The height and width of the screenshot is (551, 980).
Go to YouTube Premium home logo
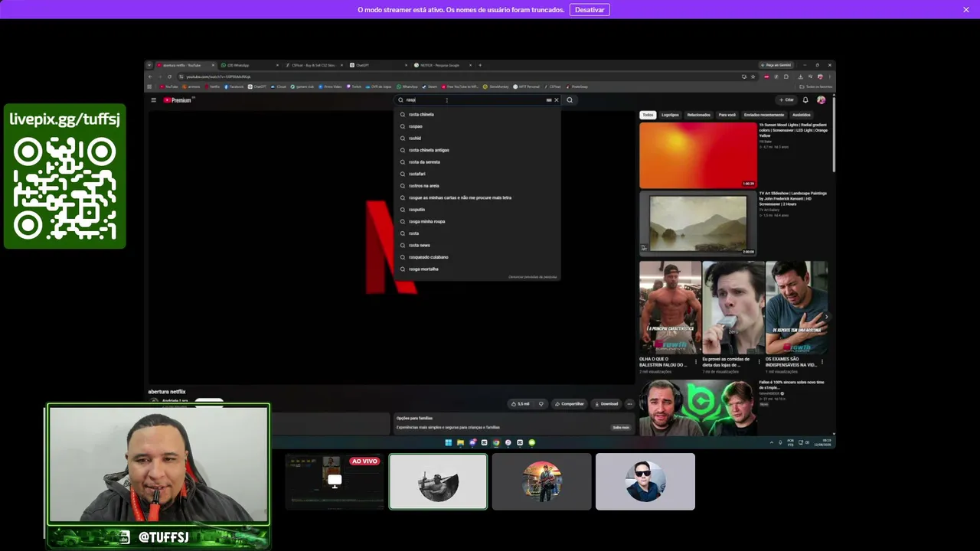point(179,100)
